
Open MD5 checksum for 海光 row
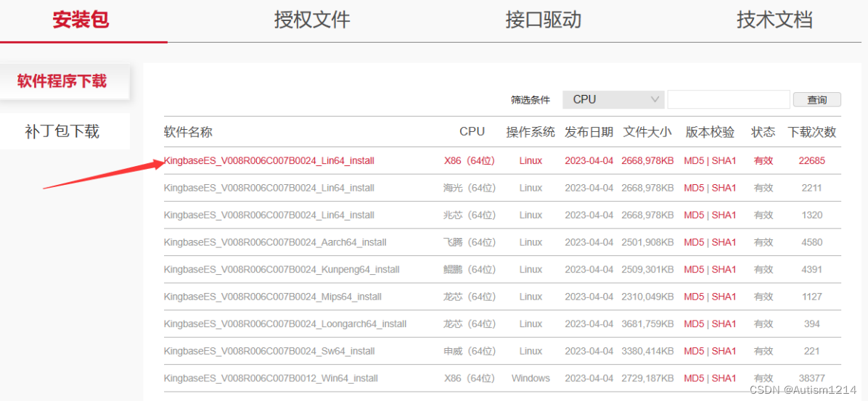(694, 188)
